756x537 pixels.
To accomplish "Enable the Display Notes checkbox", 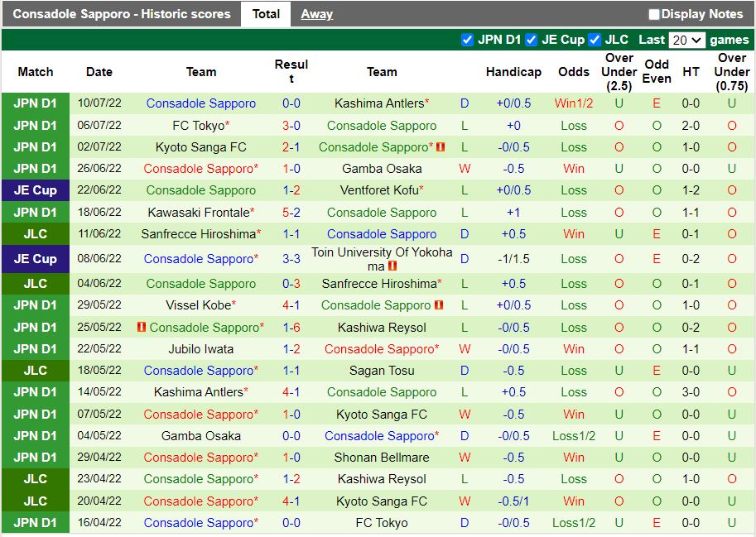I will (x=654, y=14).
